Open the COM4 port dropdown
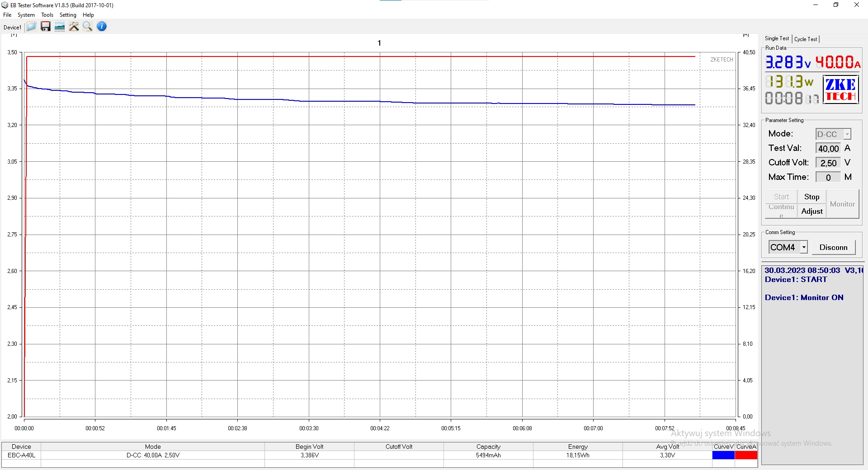Image resolution: width=868 pixels, height=470 pixels. coord(804,247)
